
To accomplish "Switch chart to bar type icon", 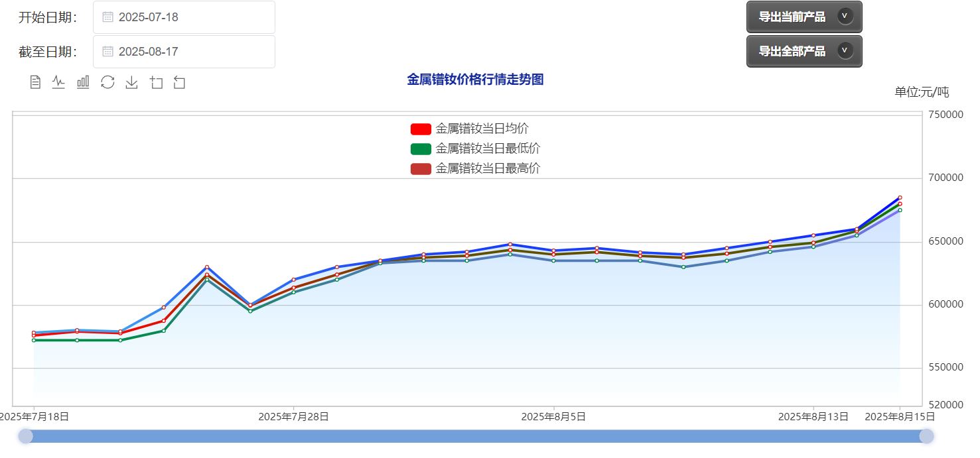I will (x=83, y=82).
